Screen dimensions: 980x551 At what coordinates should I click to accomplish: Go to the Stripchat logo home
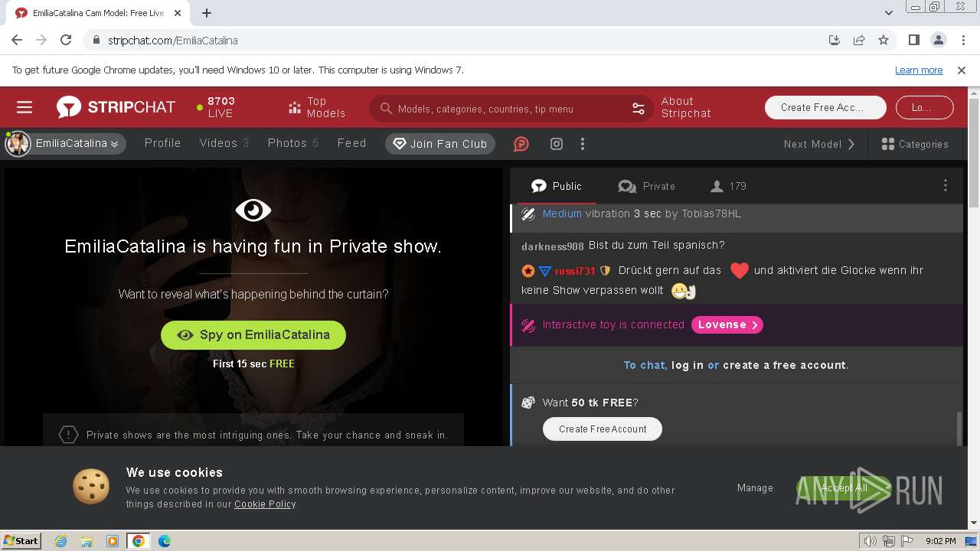[x=116, y=107]
